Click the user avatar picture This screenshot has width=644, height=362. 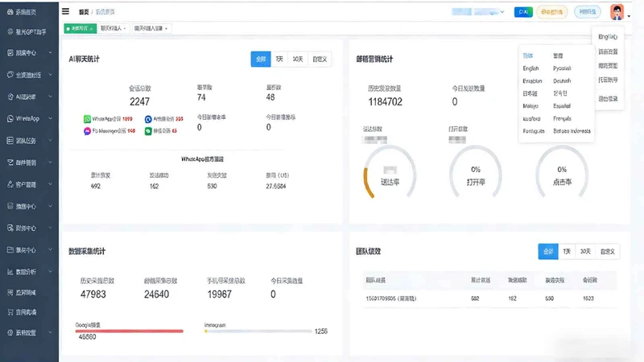(x=617, y=12)
